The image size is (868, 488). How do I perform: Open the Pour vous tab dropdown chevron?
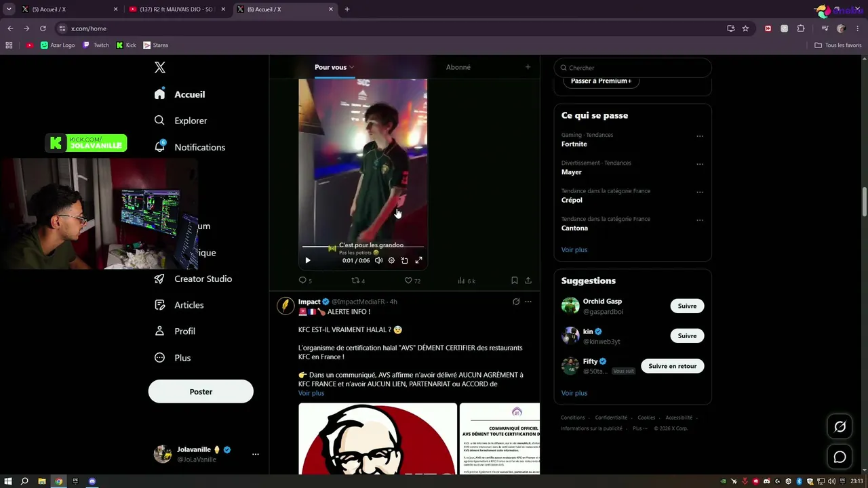pyautogui.click(x=351, y=67)
